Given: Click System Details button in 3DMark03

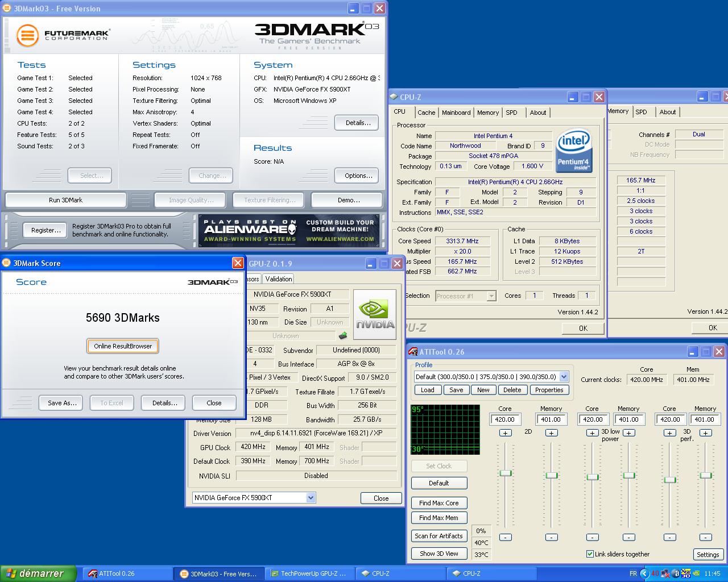Looking at the screenshot, I should [x=357, y=123].
